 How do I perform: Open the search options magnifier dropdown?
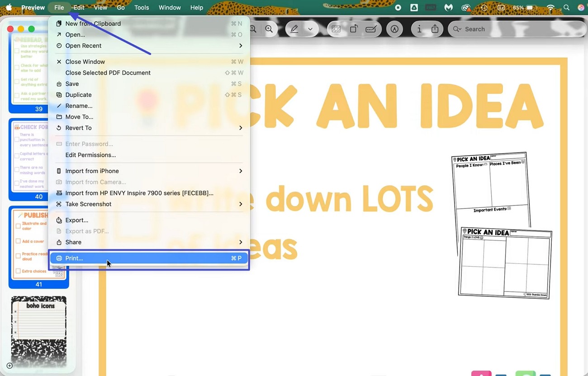click(457, 29)
